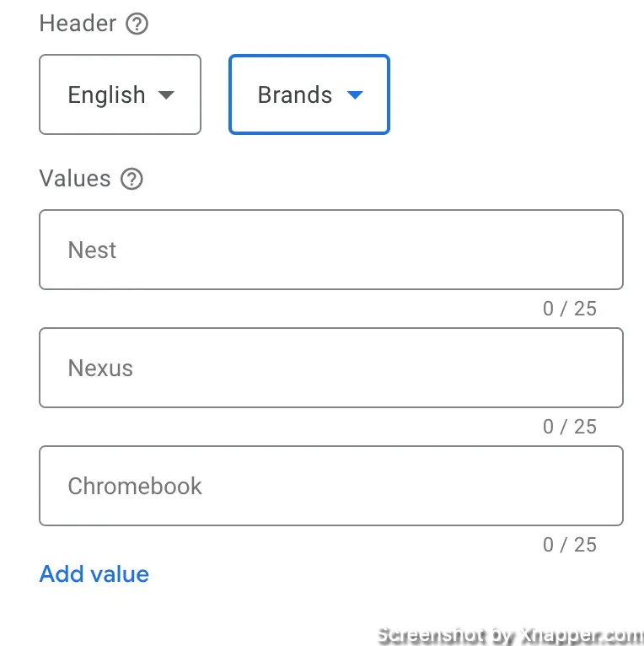644x646 pixels.
Task: Open the English language dropdown
Action: [x=120, y=94]
